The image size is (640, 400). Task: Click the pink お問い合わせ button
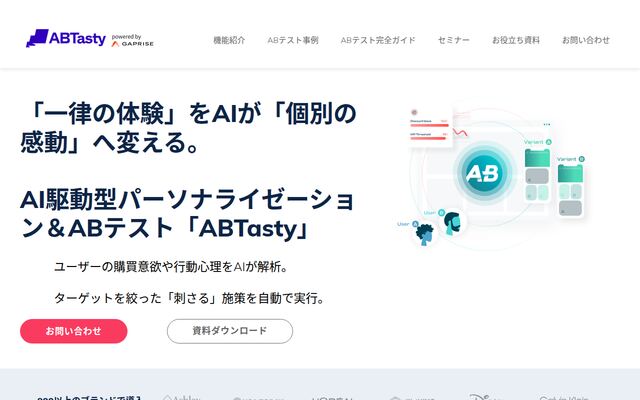(73, 331)
